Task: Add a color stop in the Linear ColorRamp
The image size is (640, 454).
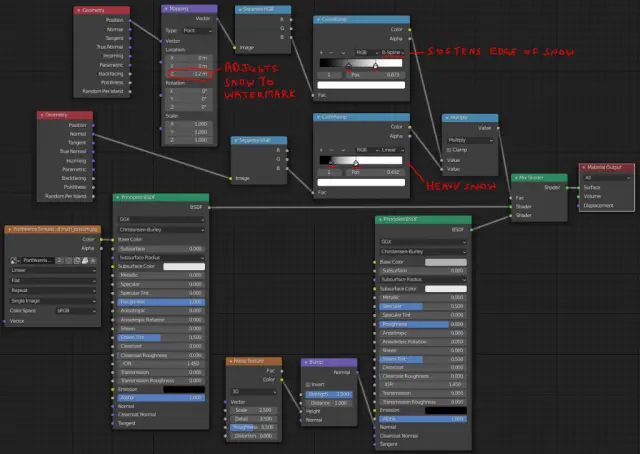Action: [x=321, y=150]
